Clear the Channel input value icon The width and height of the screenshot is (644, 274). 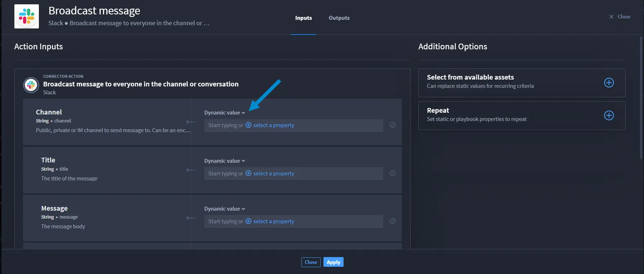tap(393, 125)
